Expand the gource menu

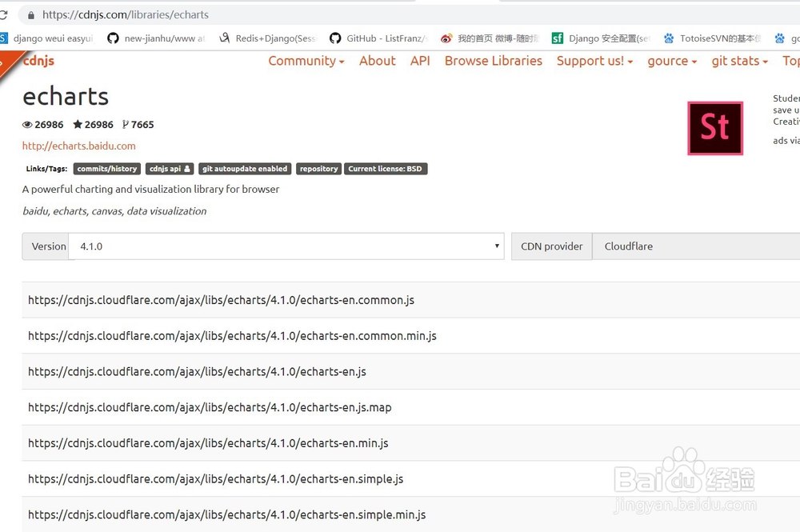(x=672, y=62)
